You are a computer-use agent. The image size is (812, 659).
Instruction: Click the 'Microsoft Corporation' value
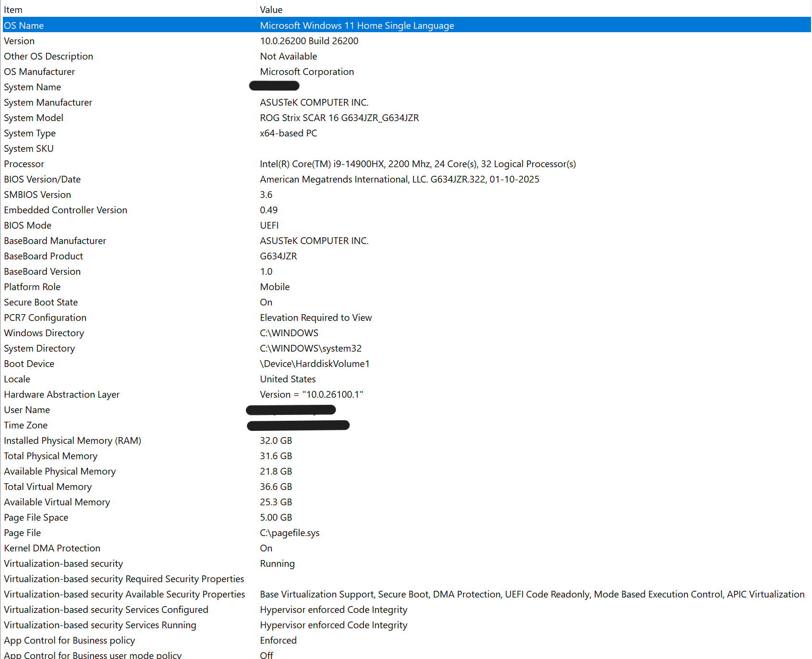(307, 72)
